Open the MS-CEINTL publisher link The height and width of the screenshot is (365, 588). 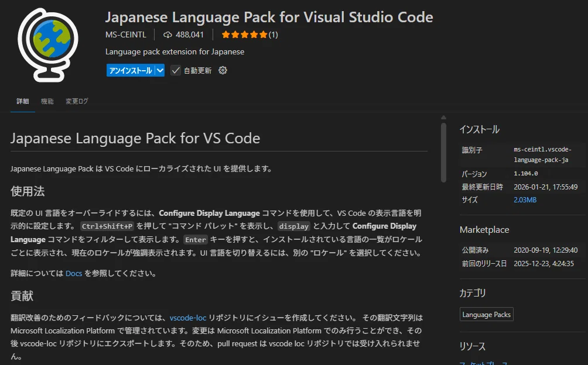pos(126,35)
